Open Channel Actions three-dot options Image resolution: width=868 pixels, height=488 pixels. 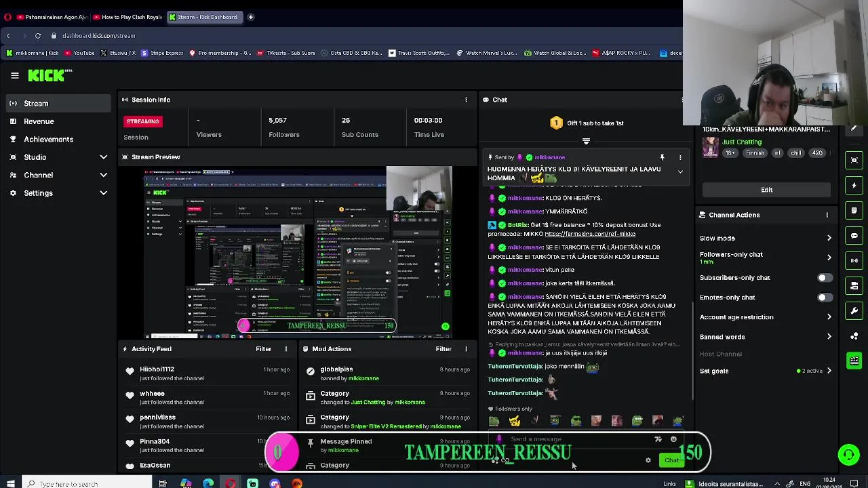pos(827,215)
